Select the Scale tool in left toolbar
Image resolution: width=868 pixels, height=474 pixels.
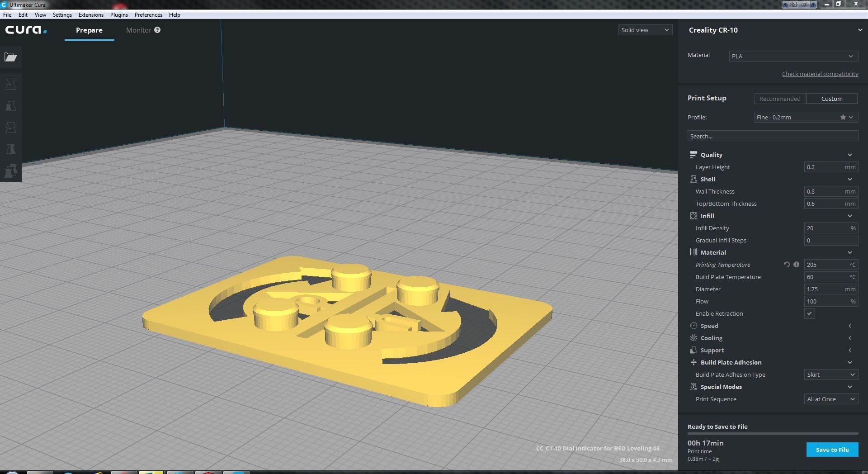11,106
